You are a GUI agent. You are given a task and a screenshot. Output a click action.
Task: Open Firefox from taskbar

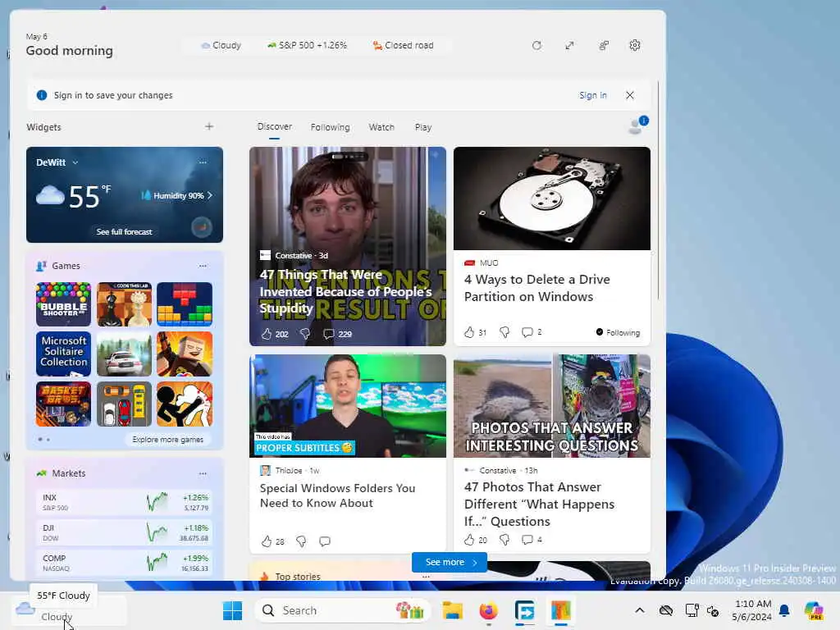pyautogui.click(x=488, y=610)
